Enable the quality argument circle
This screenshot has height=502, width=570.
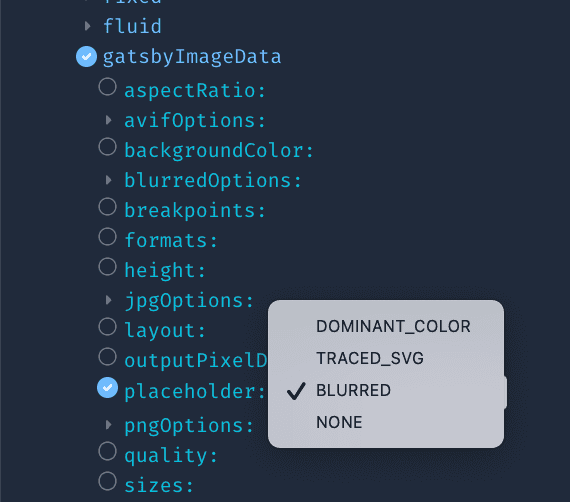(x=108, y=451)
